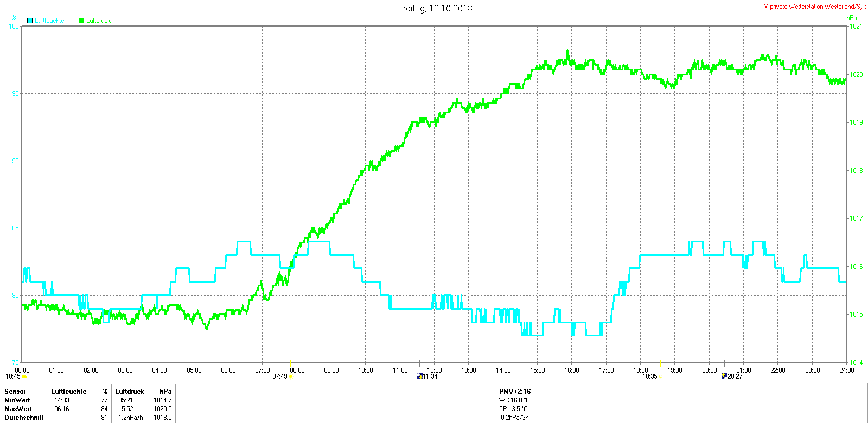
Task: Click the '11:34' time label
Action: [x=430, y=376]
